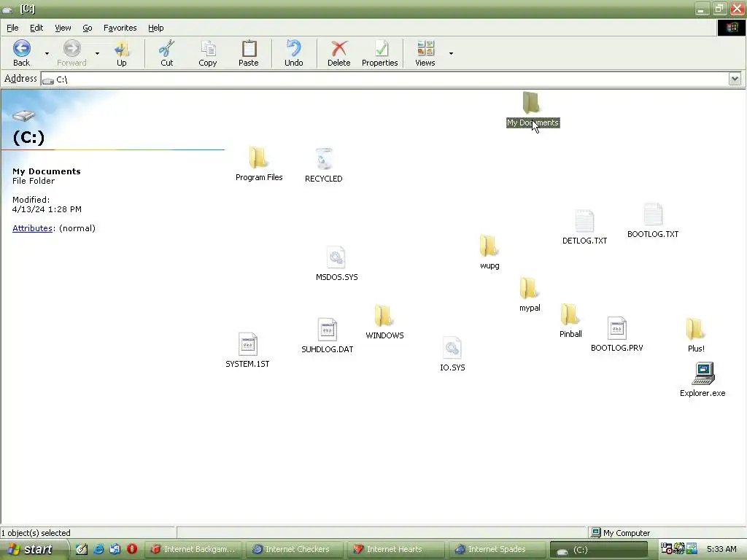This screenshot has width=747, height=560.
Task: Select the BOOTLOG.PRV file
Action: pos(616,334)
